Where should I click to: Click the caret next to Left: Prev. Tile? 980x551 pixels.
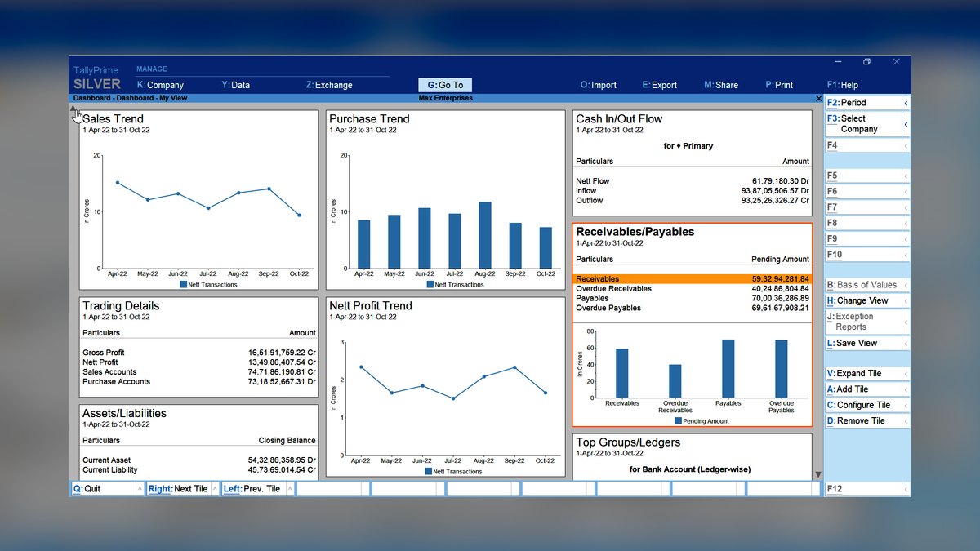290,489
